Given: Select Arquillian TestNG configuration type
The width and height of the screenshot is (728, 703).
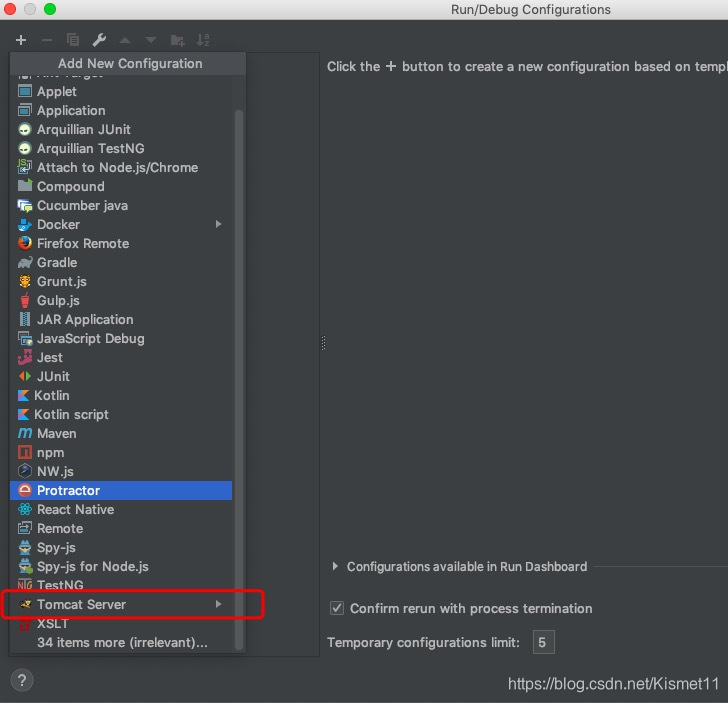Looking at the screenshot, I should 121,149.
